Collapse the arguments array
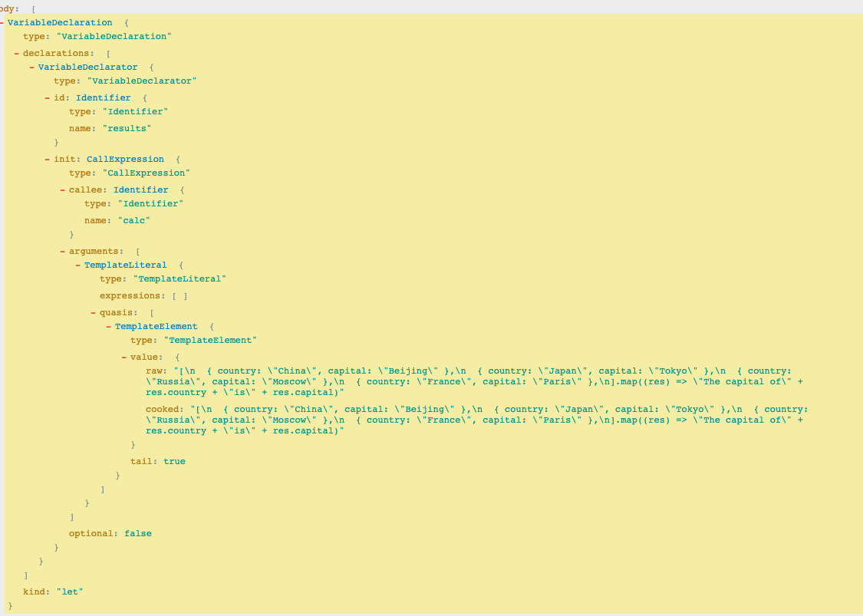863x616 pixels. click(63, 252)
